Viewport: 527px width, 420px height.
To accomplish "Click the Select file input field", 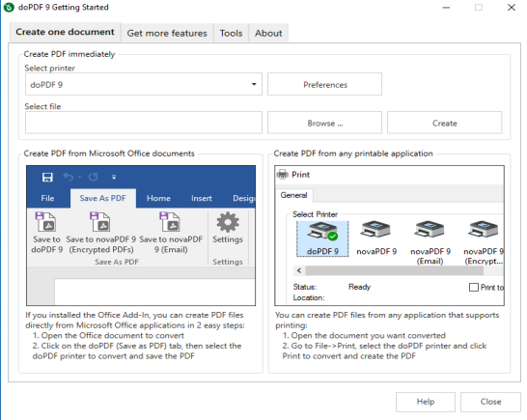I will (144, 123).
